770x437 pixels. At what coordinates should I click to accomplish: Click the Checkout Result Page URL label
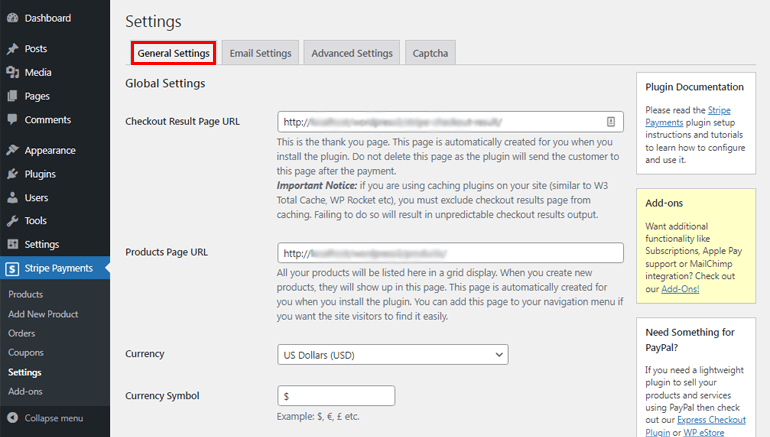pyautogui.click(x=182, y=121)
